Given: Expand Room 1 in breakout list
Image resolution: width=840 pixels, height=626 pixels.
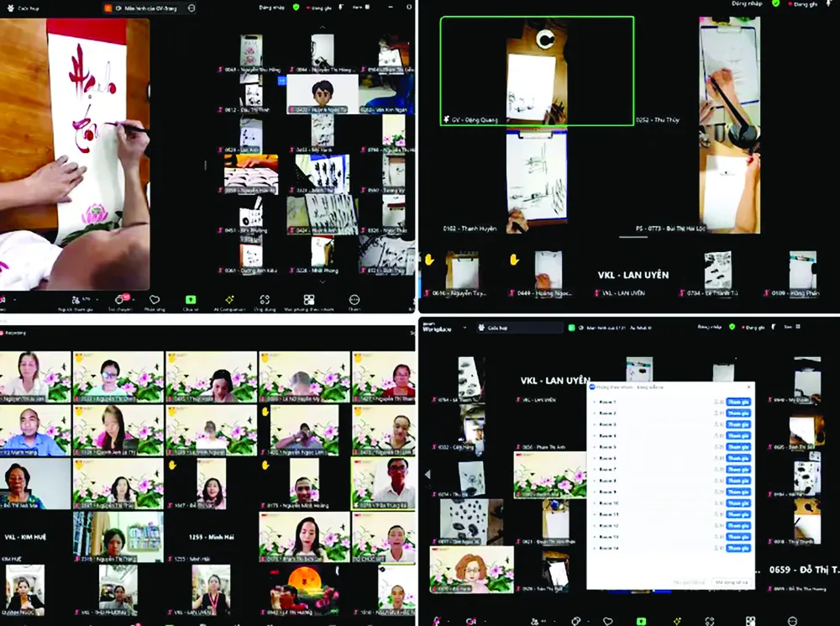Looking at the screenshot, I should tap(594, 402).
